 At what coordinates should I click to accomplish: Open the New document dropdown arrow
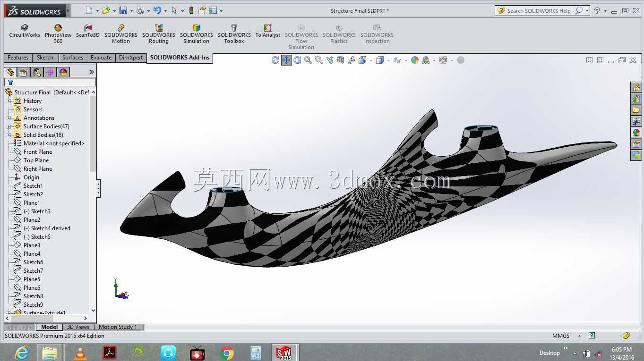pyautogui.click(x=97, y=11)
